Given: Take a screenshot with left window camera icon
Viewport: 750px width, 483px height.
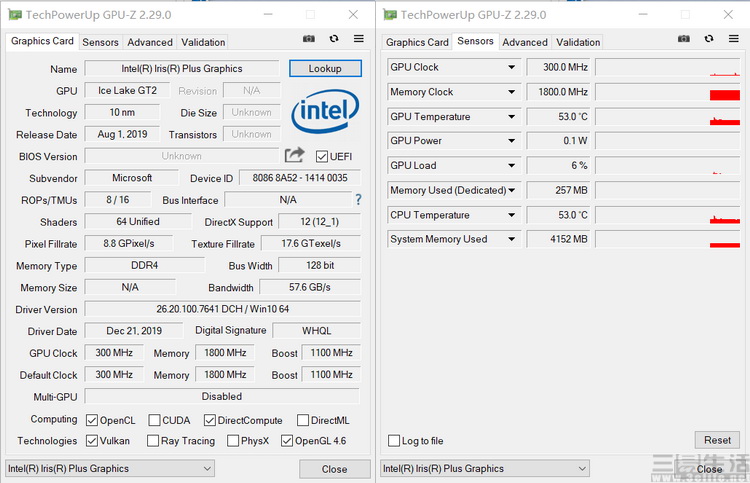Looking at the screenshot, I should tap(309, 39).
